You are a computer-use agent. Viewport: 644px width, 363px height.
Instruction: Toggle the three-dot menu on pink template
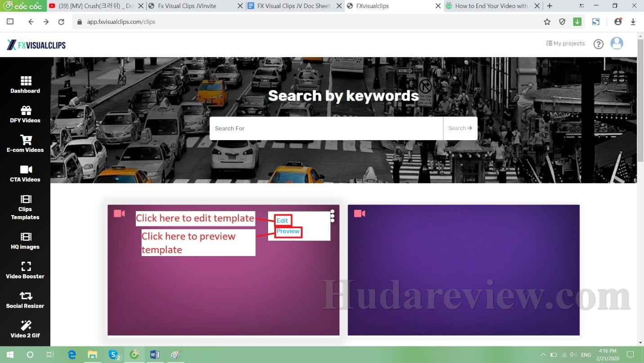coord(332,216)
